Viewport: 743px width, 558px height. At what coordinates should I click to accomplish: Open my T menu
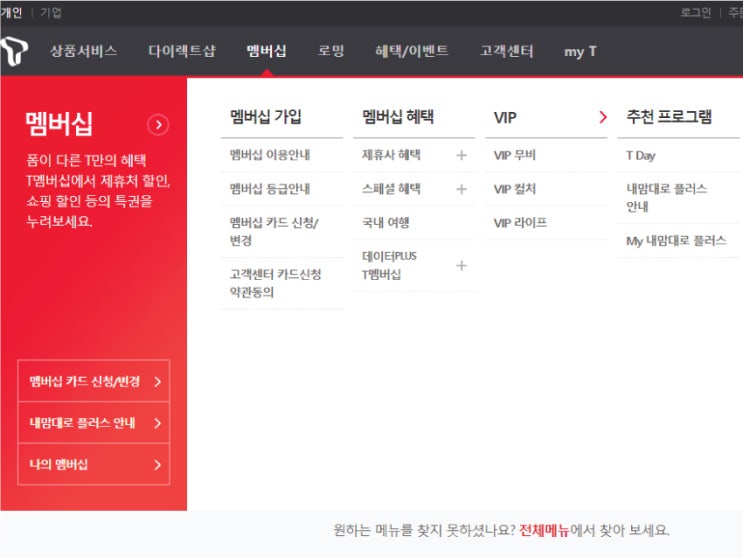(x=580, y=51)
